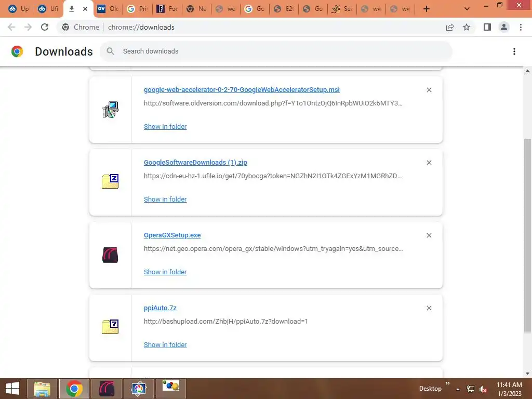
Task: Click the zip archive file icon
Action: click(x=110, y=181)
